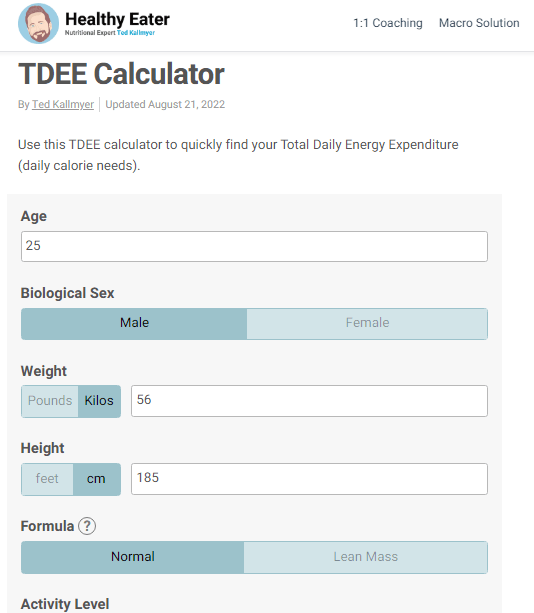Click the Ted Kallmyer name under logo
This screenshot has width=534, height=613.
point(136,33)
